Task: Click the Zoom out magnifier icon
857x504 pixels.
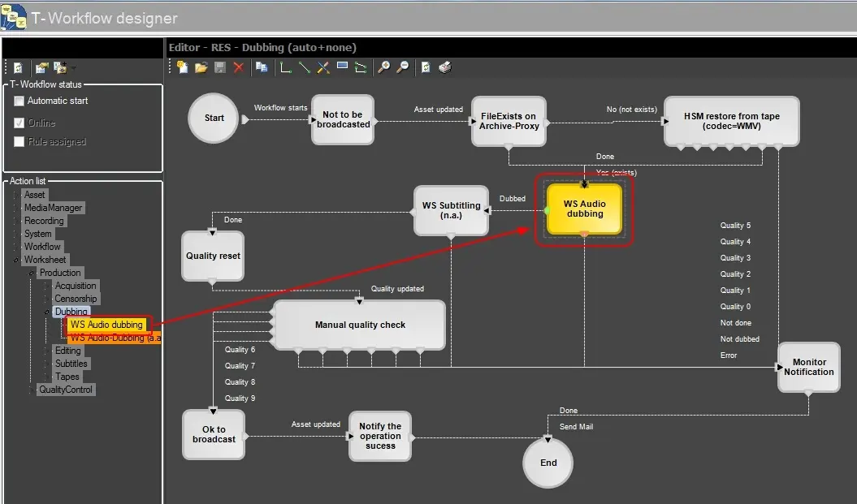Action: [x=402, y=67]
